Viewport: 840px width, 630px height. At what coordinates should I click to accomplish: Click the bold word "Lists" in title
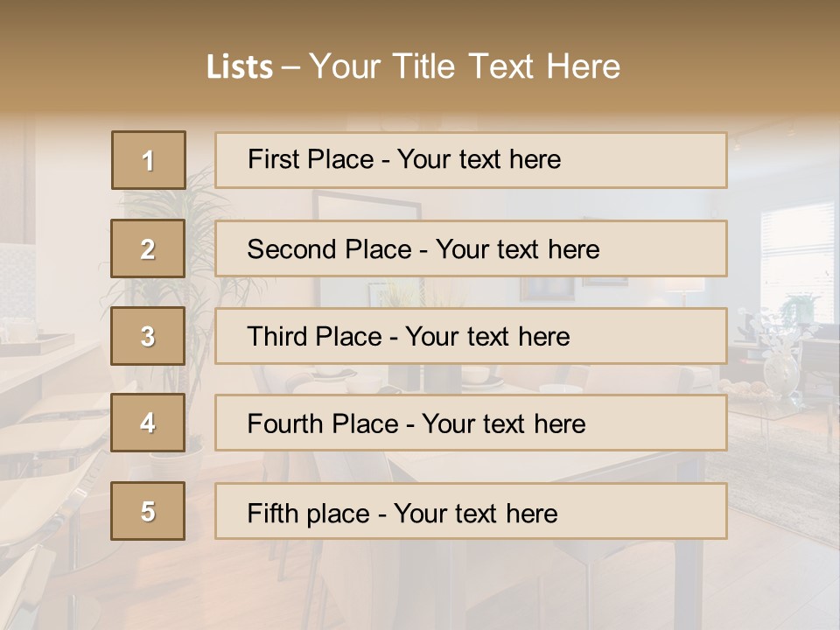coord(239,67)
